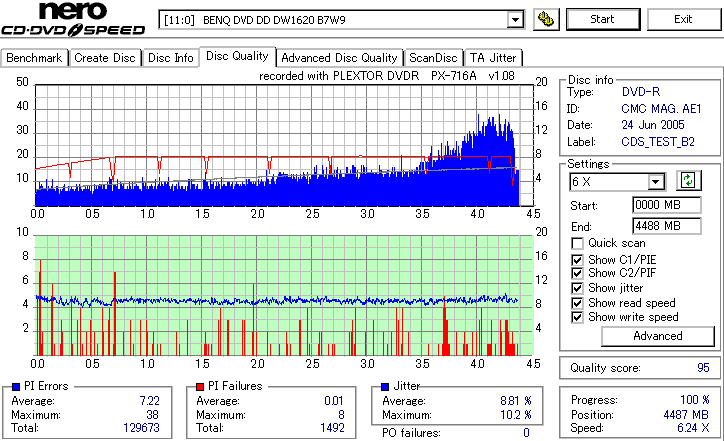Select the TA Jitter tab
The image size is (724, 441).
click(x=493, y=58)
